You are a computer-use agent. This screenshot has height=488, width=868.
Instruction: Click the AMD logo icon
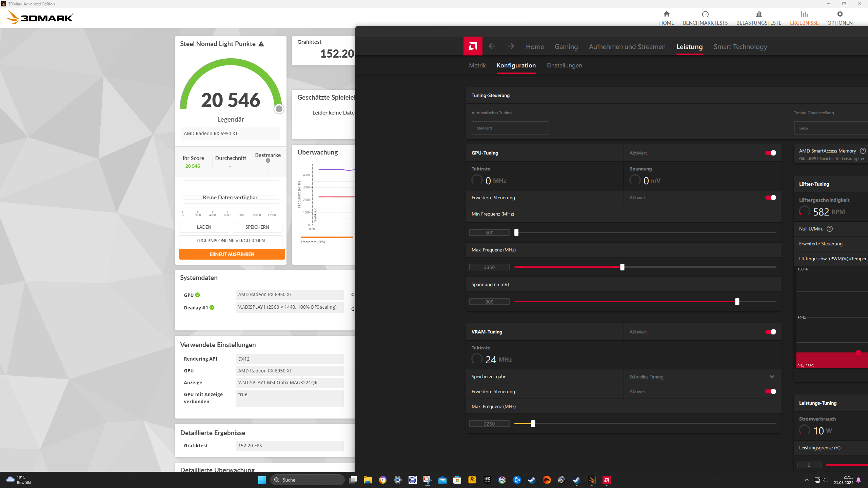(473, 46)
